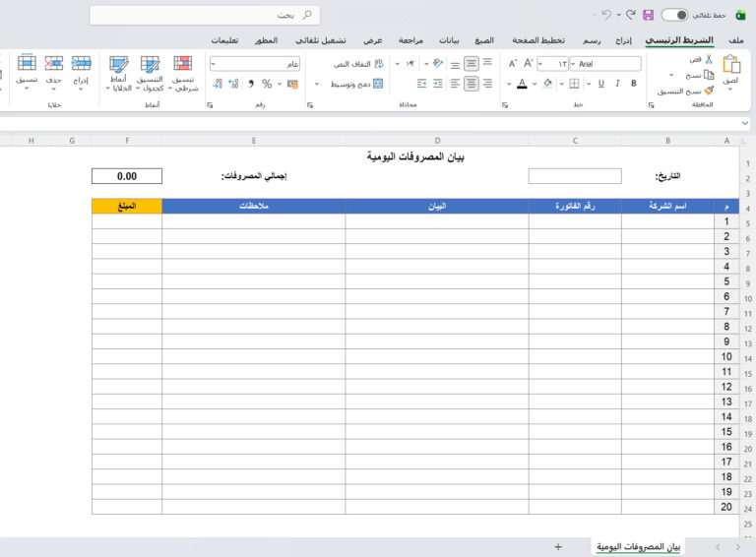Add a new sheet with plus button
The image size is (756, 557).
coord(558,546)
